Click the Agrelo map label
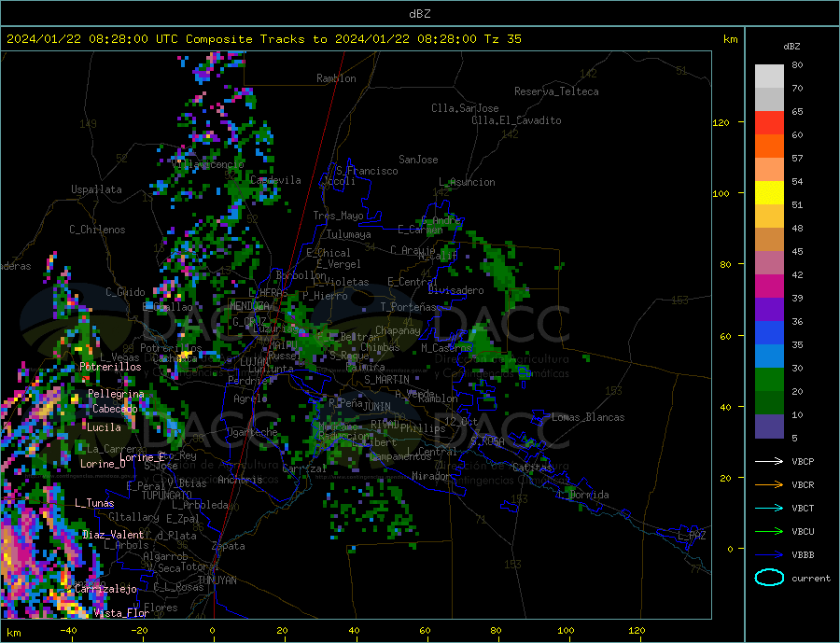Screen dimensions: 840x643 pos(250,398)
